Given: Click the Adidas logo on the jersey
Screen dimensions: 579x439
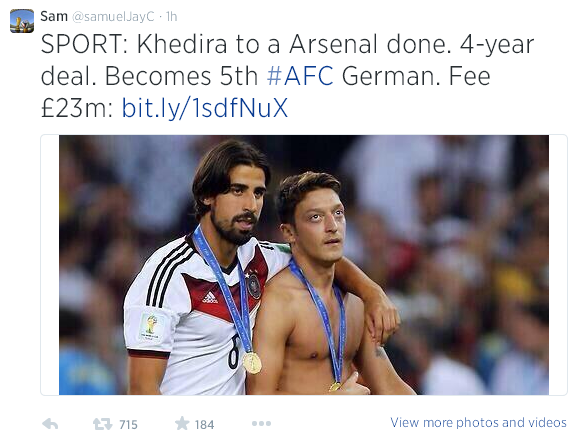Looking at the screenshot, I should point(210,298).
